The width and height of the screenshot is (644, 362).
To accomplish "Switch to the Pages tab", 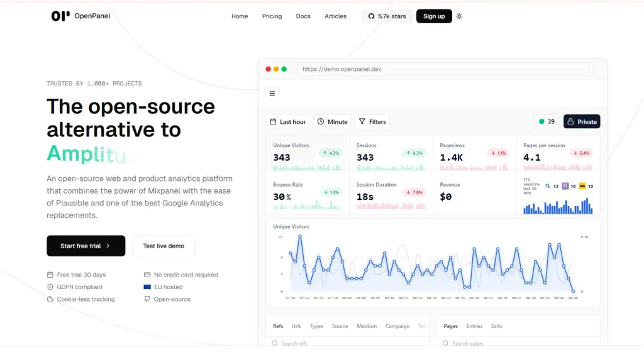I will 450,326.
